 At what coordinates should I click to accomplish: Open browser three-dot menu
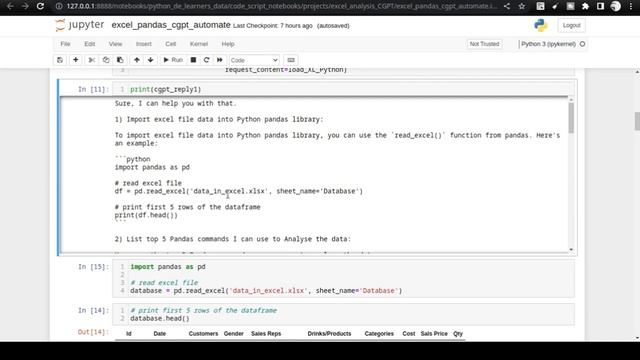click(x=631, y=6)
